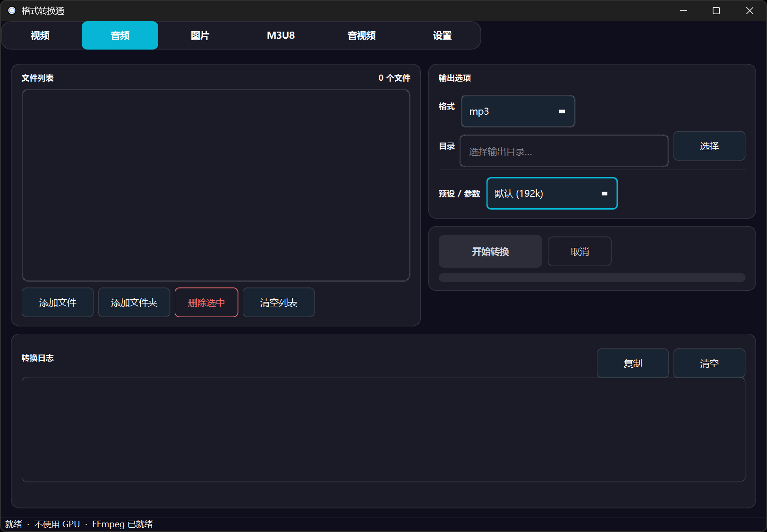The width and height of the screenshot is (767, 532).
Task: Maximize the 格式转换通 window
Action: point(716,10)
